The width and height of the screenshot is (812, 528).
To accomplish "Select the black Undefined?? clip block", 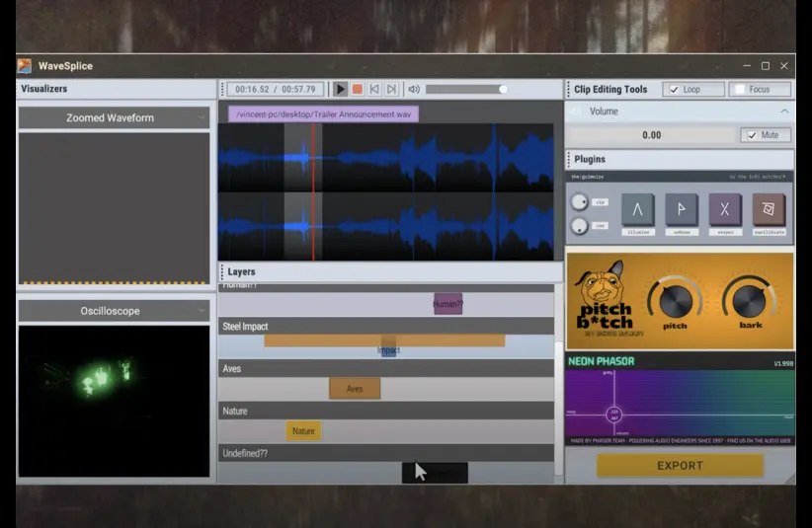I will [435, 473].
